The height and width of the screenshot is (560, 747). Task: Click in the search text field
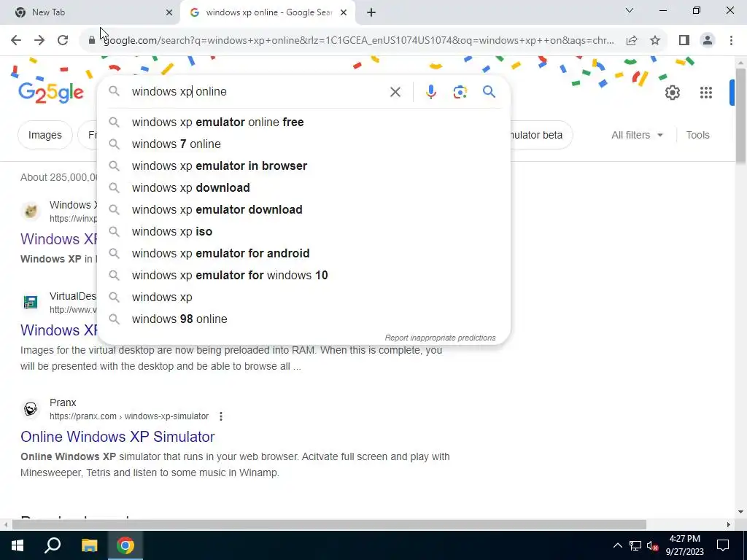(258, 92)
